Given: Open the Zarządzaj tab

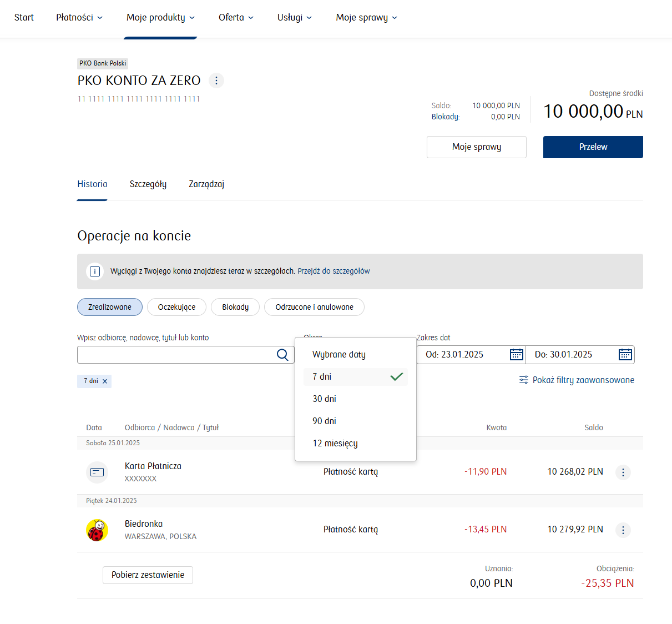Looking at the screenshot, I should [x=206, y=184].
